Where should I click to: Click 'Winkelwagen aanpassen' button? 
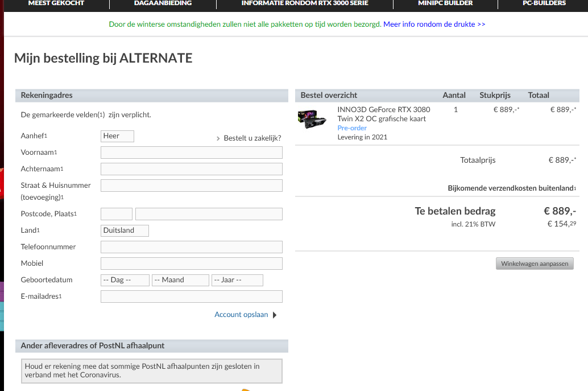[535, 264]
